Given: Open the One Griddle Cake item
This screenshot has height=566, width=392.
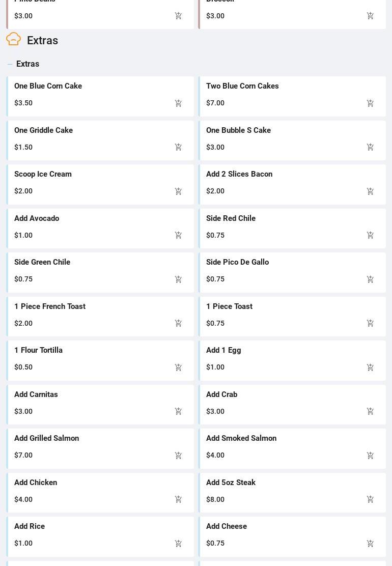Looking at the screenshot, I should pyautogui.click(x=44, y=130).
